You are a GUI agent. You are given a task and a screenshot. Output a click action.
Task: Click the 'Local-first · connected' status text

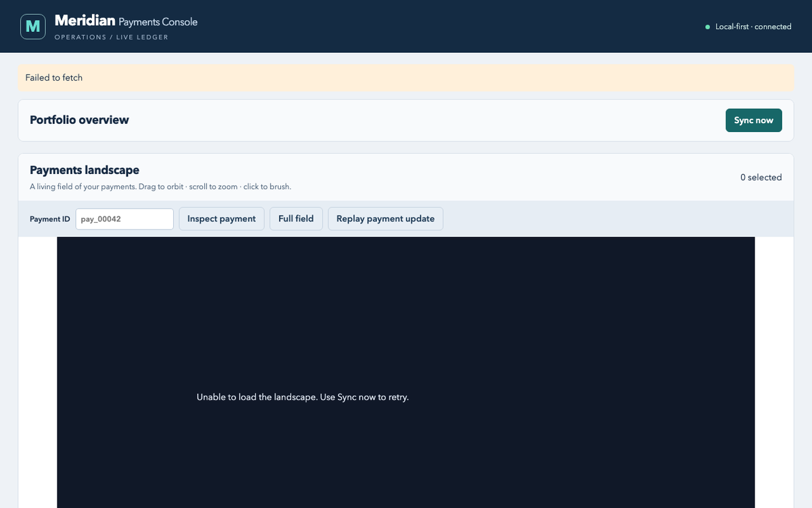tap(753, 27)
